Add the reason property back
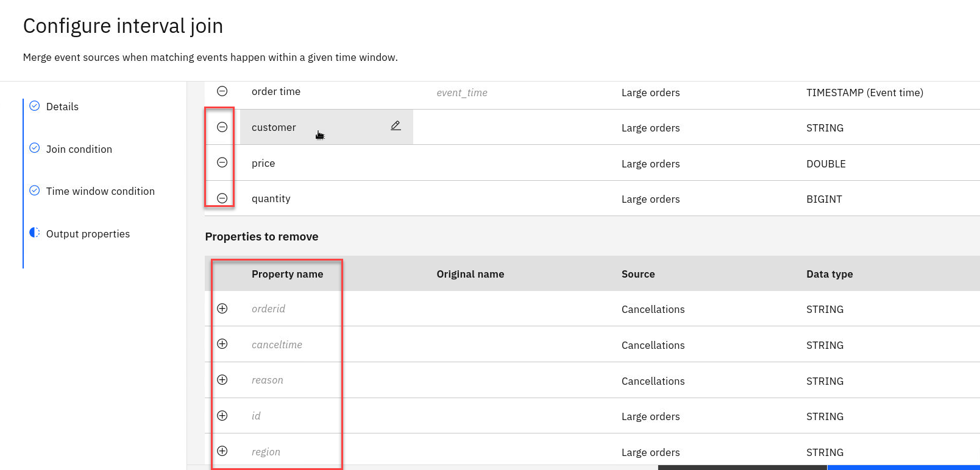The width and height of the screenshot is (980, 470). click(x=222, y=380)
